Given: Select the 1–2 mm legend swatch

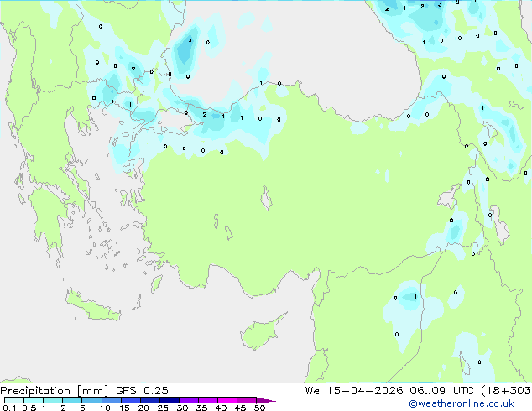Looking at the screenshot, I should (x=53, y=400).
